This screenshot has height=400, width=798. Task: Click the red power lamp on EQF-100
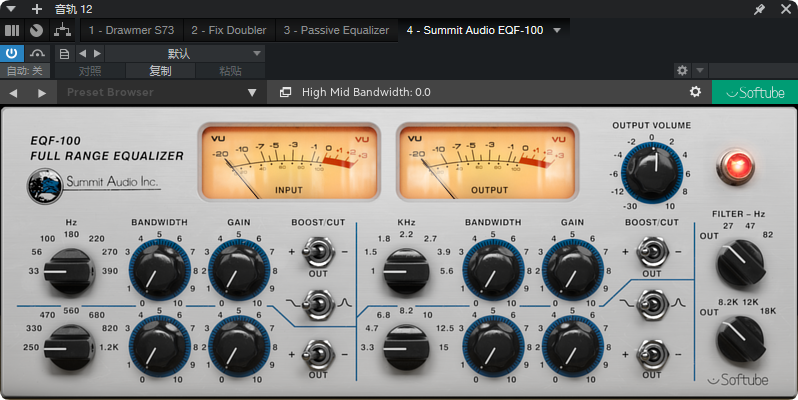point(736,166)
